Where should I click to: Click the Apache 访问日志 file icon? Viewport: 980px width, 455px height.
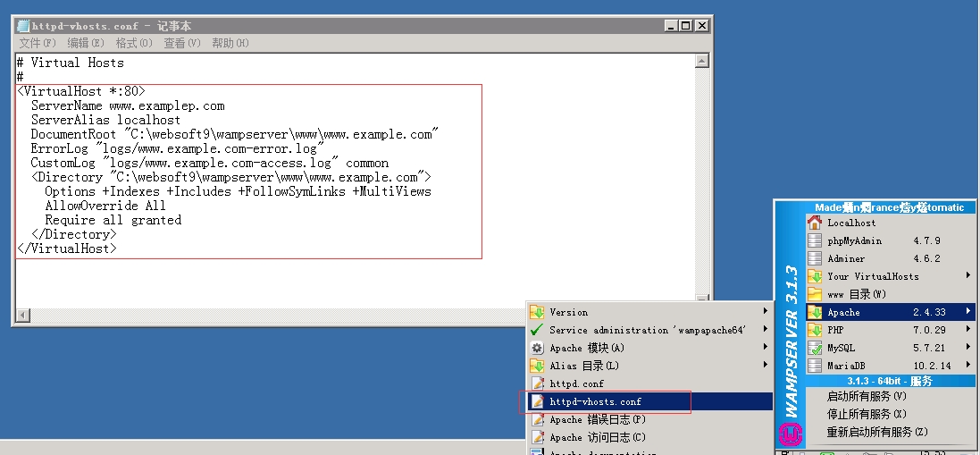tap(537, 437)
